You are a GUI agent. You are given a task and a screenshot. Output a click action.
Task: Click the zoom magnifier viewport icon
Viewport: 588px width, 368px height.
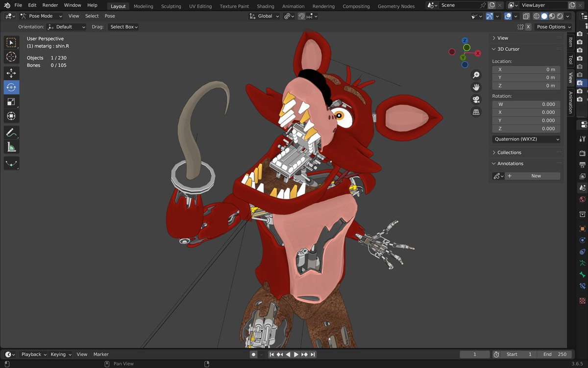(x=476, y=75)
